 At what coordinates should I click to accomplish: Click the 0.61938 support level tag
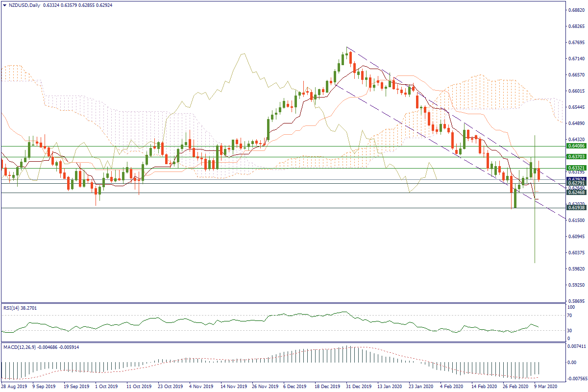click(x=575, y=208)
